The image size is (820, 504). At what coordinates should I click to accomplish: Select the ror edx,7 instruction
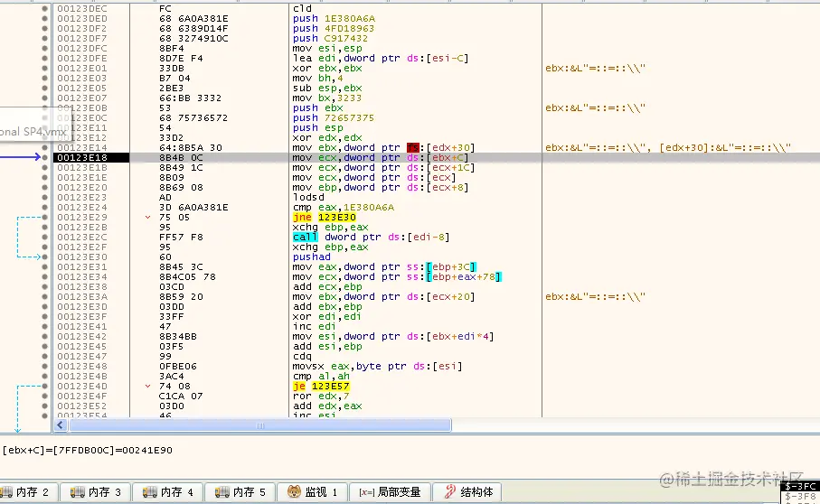point(321,396)
